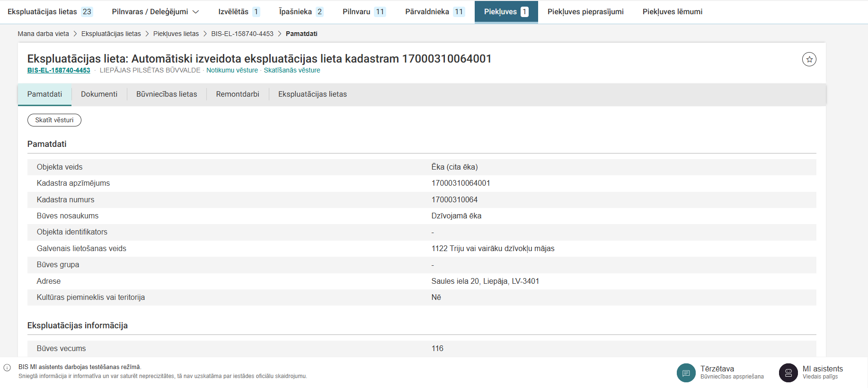The height and width of the screenshot is (388, 868).
Task: Switch to the Būvniecības lietas tab
Action: [x=167, y=94]
